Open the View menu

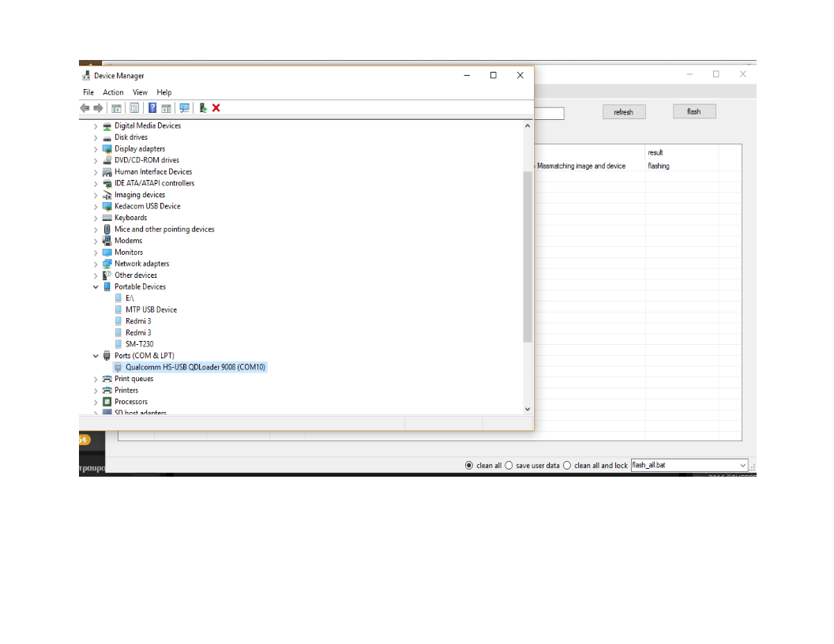(x=140, y=92)
